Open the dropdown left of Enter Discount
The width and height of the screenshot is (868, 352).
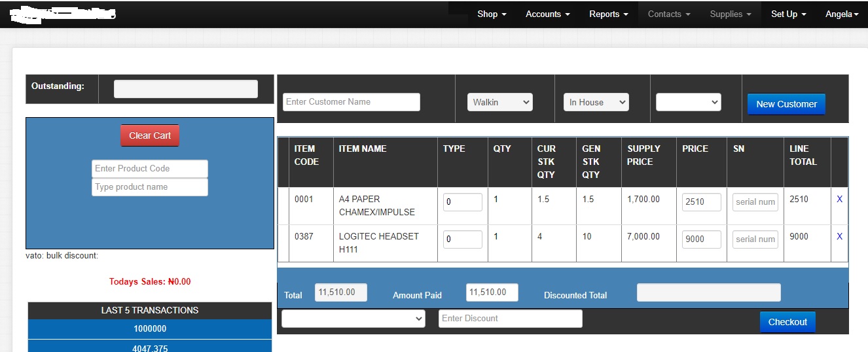[x=353, y=319]
